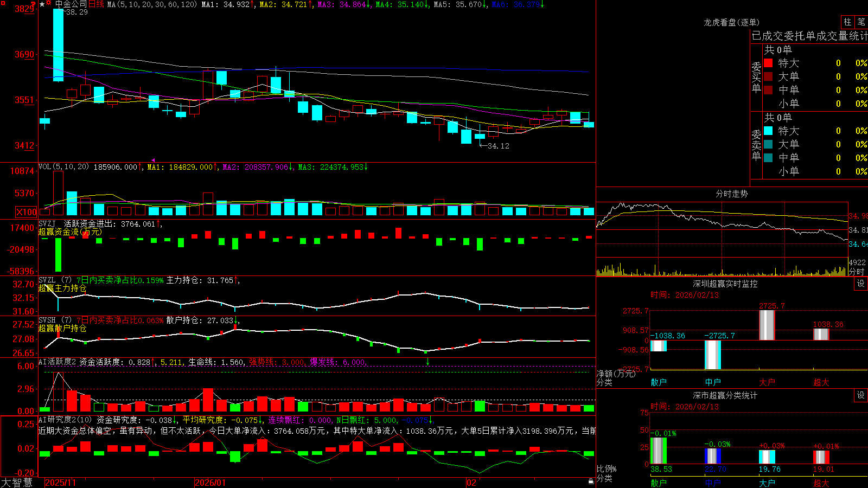Toggle 笔 tick display mode
The width and height of the screenshot is (868, 488).
coord(861,22)
